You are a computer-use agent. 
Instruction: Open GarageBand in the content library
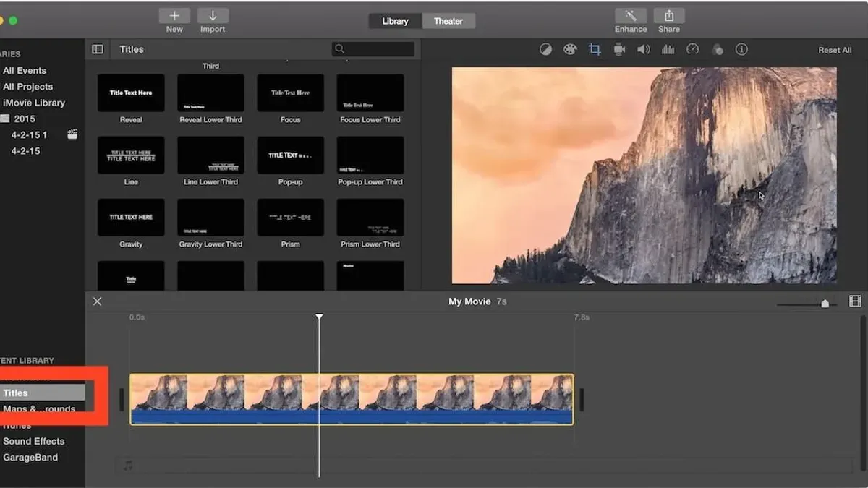30,457
